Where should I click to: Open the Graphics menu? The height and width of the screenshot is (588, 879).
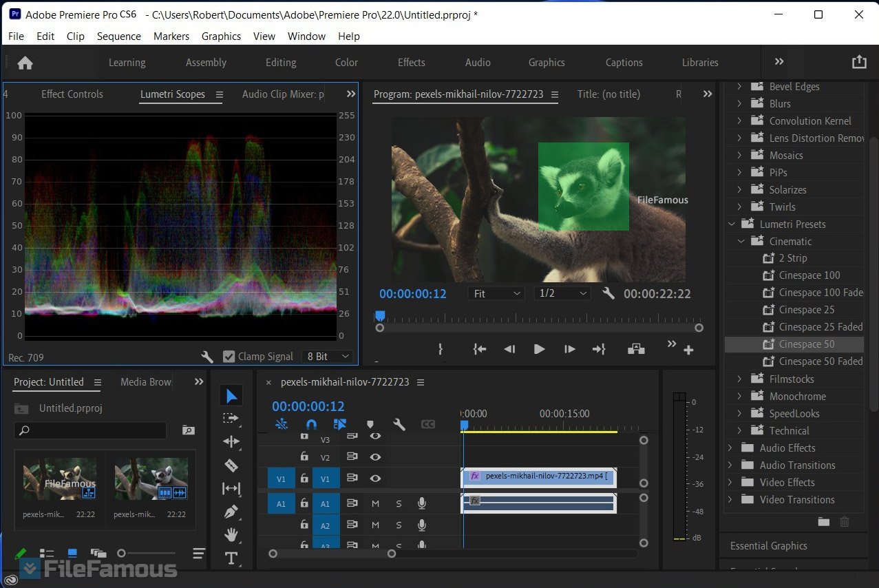221,36
